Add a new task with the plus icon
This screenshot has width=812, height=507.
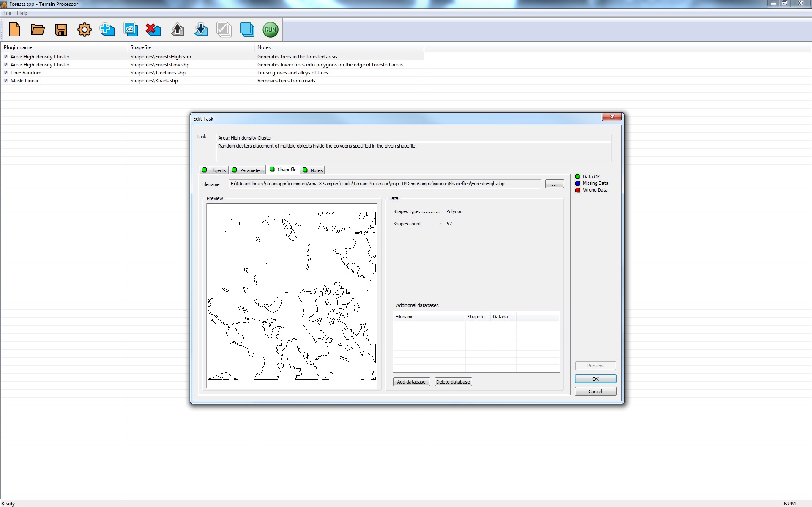[107, 30]
